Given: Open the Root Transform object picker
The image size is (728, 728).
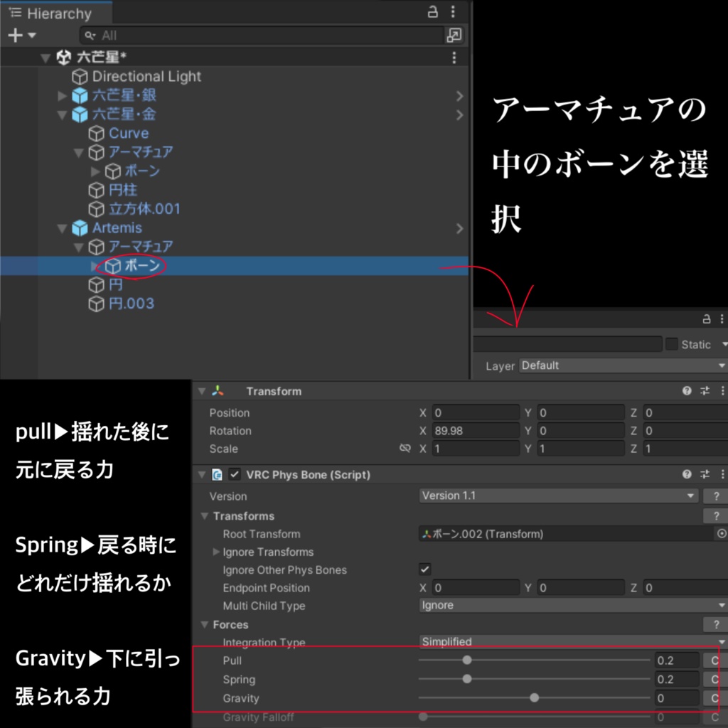Looking at the screenshot, I should pos(721,534).
